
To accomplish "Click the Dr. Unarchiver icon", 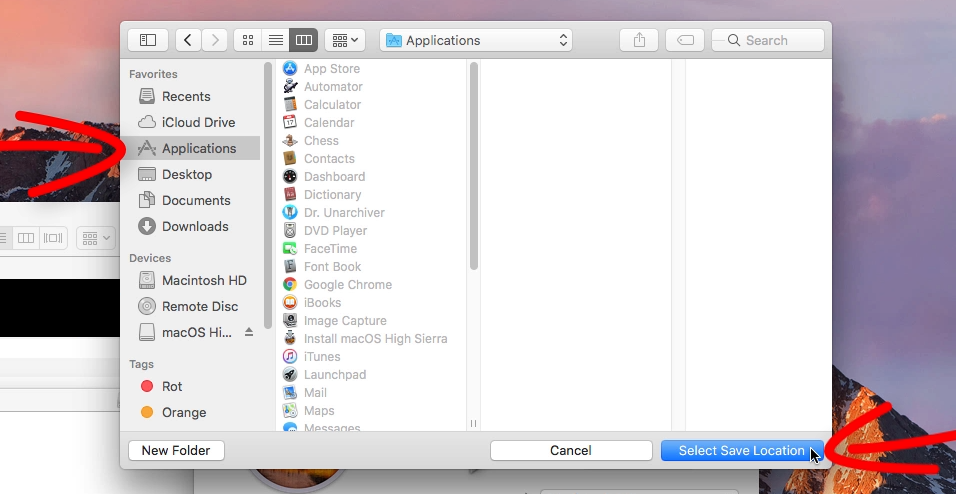I will (290, 212).
